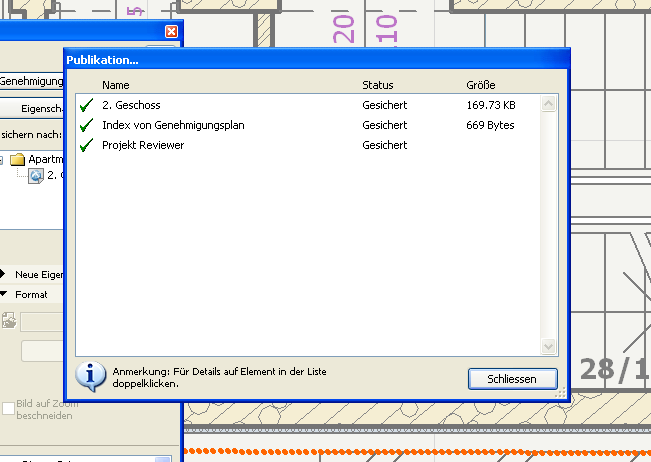Click the Status column header

point(377,85)
